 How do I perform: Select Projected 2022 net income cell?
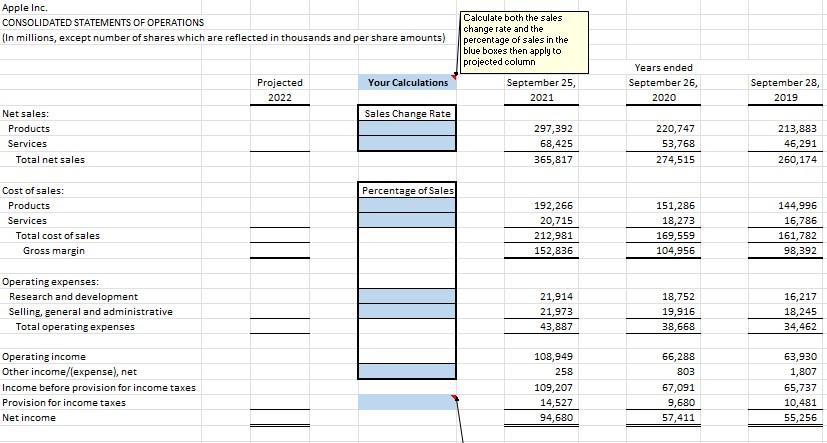coord(280,418)
